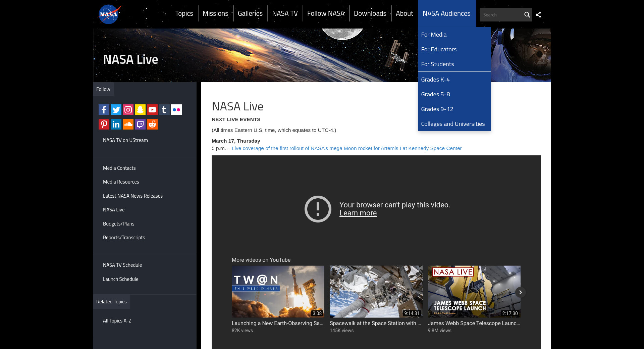Open NASA's Pinterest icon

(x=104, y=124)
